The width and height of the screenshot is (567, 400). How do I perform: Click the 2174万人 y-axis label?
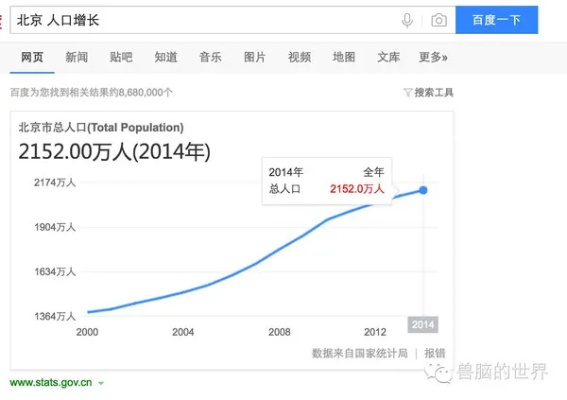click(55, 183)
